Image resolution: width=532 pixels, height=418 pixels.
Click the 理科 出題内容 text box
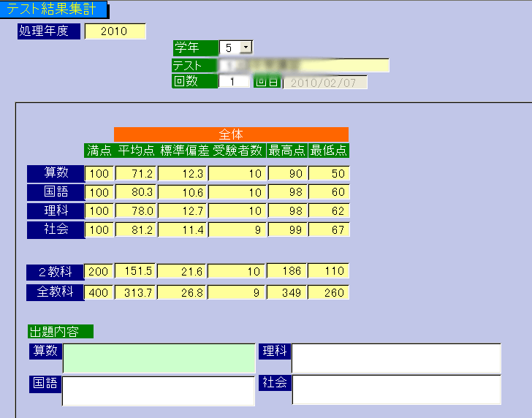click(x=396, y=358)
